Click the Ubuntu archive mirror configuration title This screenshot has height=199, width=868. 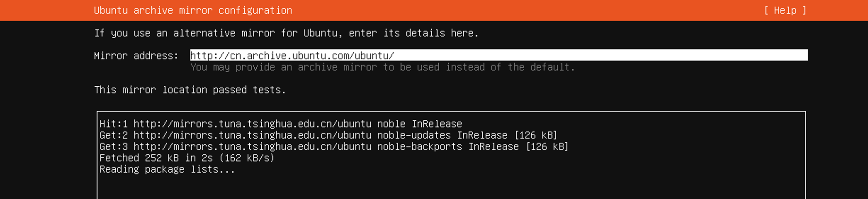pos(193,10)
